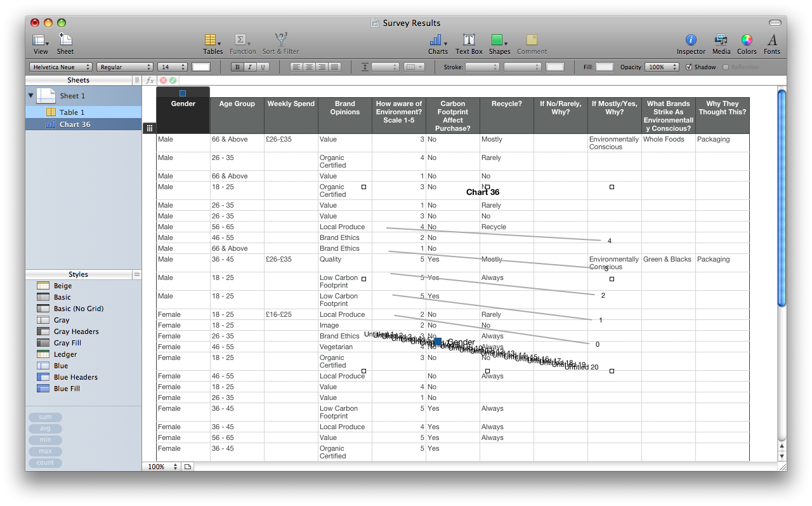Open the Fonts panel
This screenshot has width=812, height=506.
click(x=772, y=44)
